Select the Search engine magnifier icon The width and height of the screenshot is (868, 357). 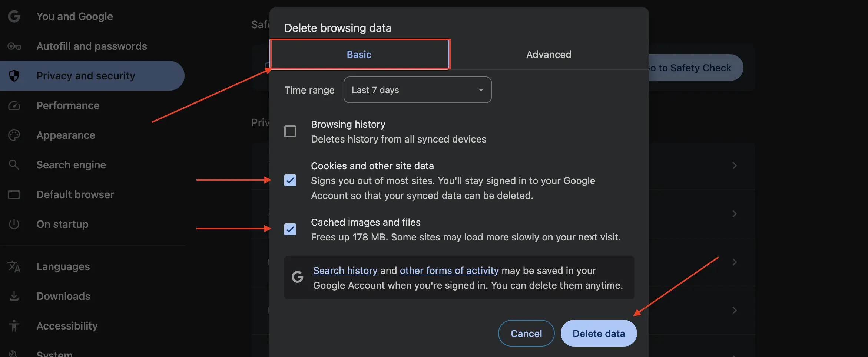pyautogui.click(x=14, y=164)
